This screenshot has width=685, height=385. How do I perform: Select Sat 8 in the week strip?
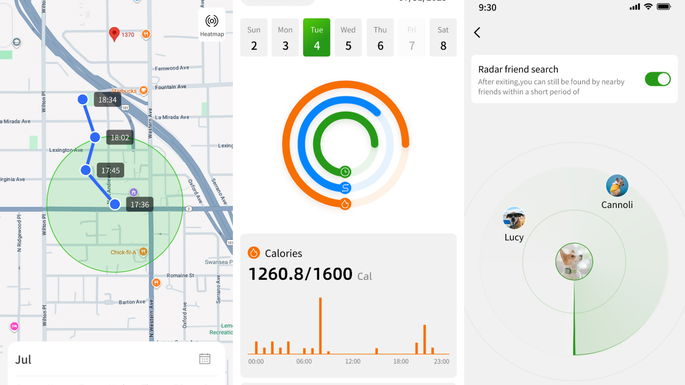point(443,38)
